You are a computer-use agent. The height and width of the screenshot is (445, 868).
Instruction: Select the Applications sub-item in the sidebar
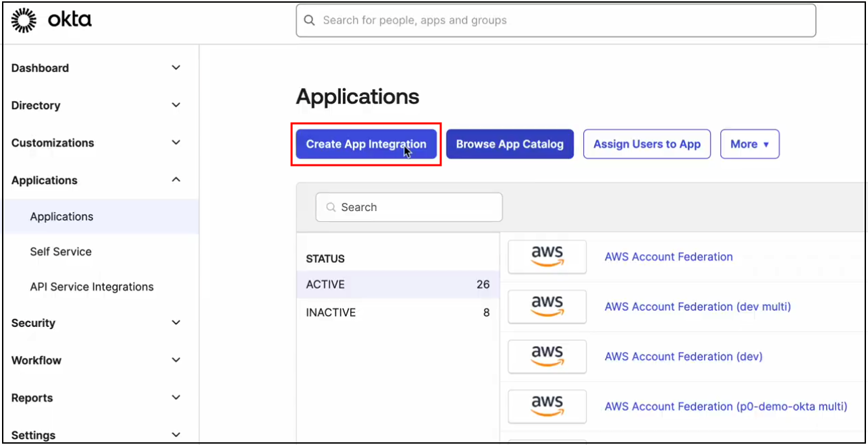point(61,216)
